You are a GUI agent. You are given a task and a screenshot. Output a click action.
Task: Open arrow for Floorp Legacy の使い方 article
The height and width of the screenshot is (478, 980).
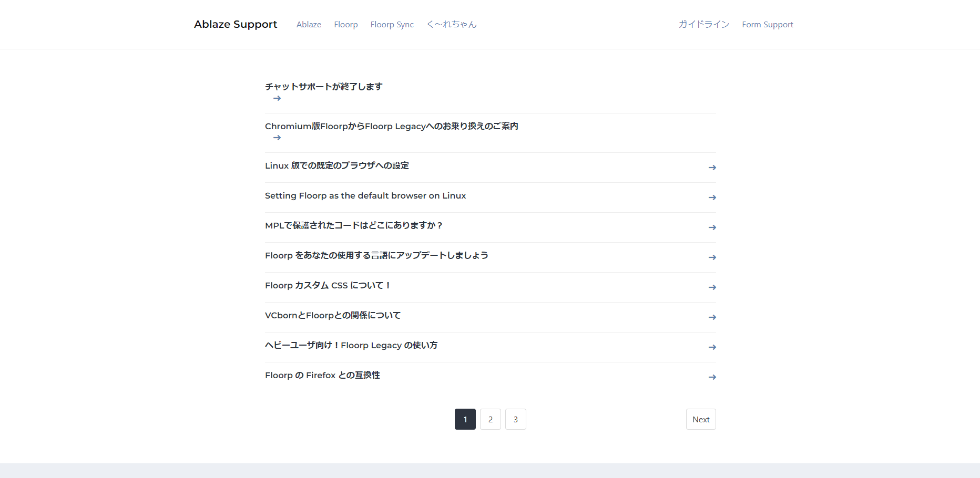coord(712,347)
